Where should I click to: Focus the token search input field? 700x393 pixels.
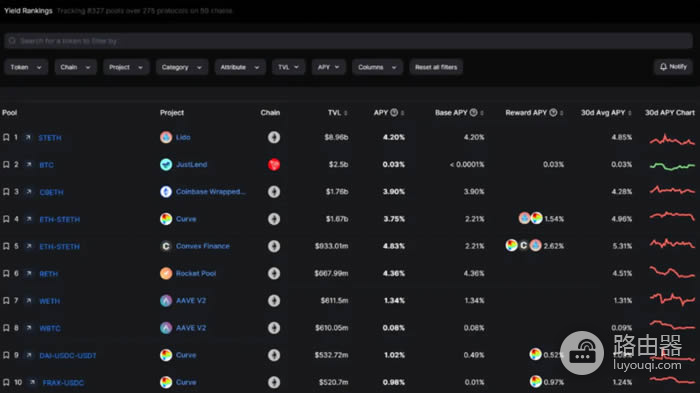tap(348, 41)
